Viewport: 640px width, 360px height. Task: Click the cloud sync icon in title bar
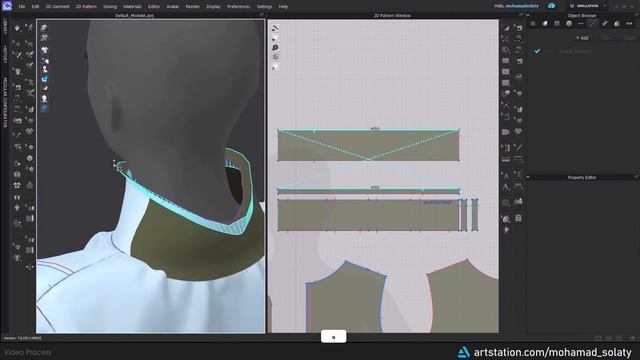tap(551, 6)
